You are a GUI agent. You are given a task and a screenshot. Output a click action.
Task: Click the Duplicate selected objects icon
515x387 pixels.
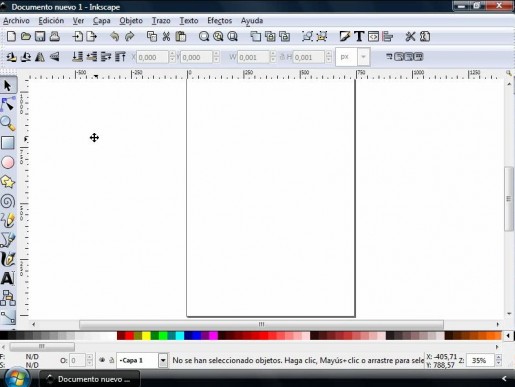pos(256,36)
